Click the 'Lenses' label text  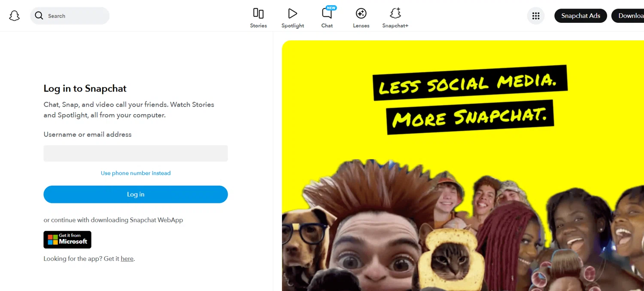click(x=361, y=26)
